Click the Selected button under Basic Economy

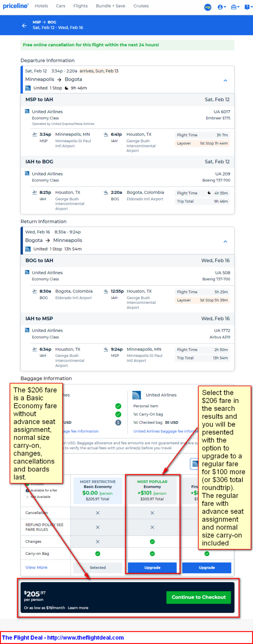97,567
